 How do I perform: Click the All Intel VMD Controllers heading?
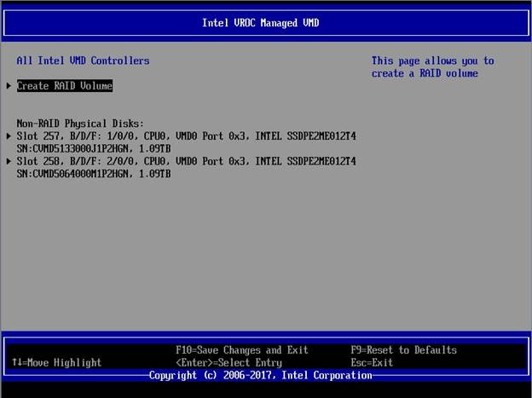point(83,61)
